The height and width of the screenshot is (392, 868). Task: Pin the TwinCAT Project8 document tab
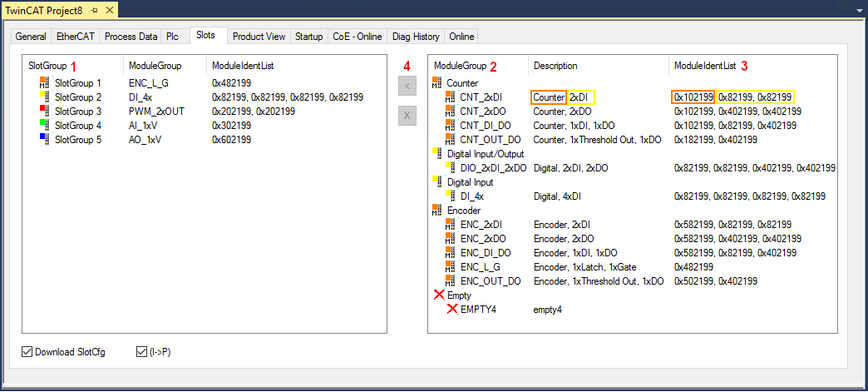[x=94, y=10]
